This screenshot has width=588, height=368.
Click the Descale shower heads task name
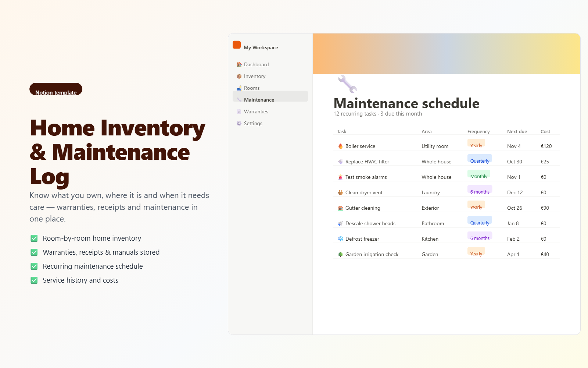coord(370,223)
